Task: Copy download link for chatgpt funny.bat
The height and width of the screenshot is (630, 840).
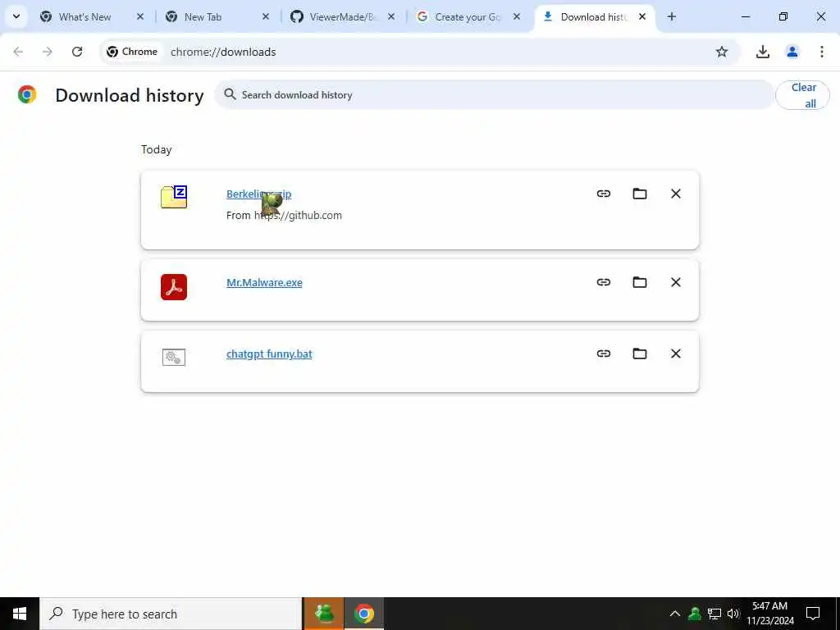Action: 603,353
